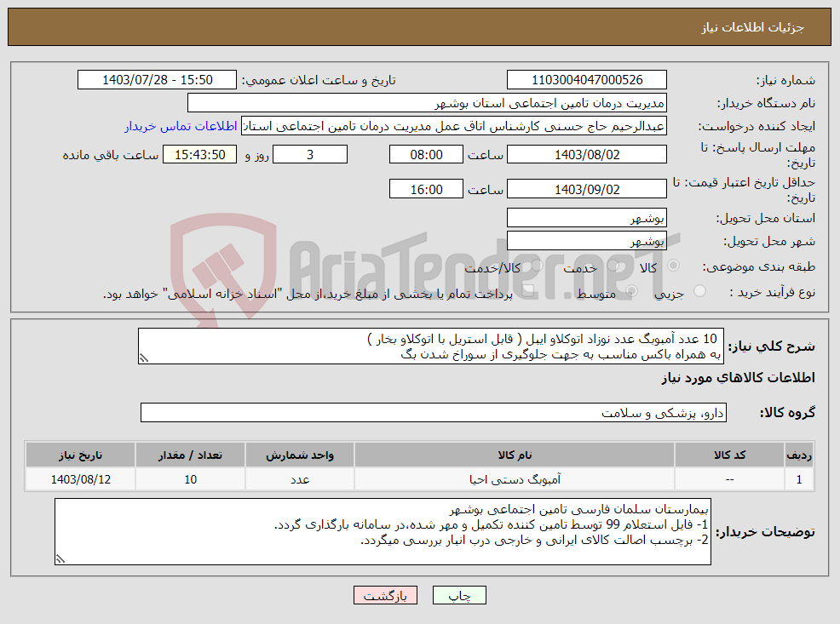Click response deadline date 1403/08/02
The height and width of the screenshot is (624, 840).
[x=587, y=155]
